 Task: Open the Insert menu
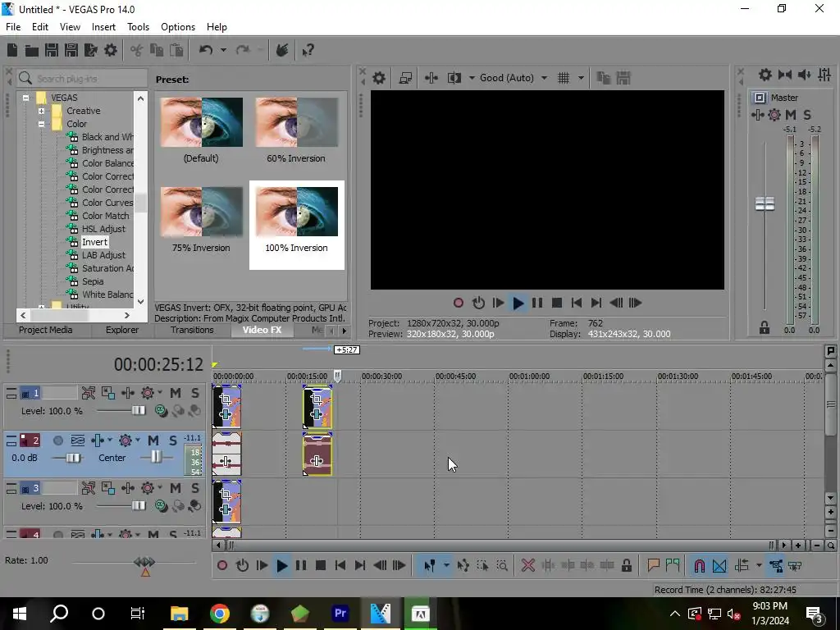103,27
